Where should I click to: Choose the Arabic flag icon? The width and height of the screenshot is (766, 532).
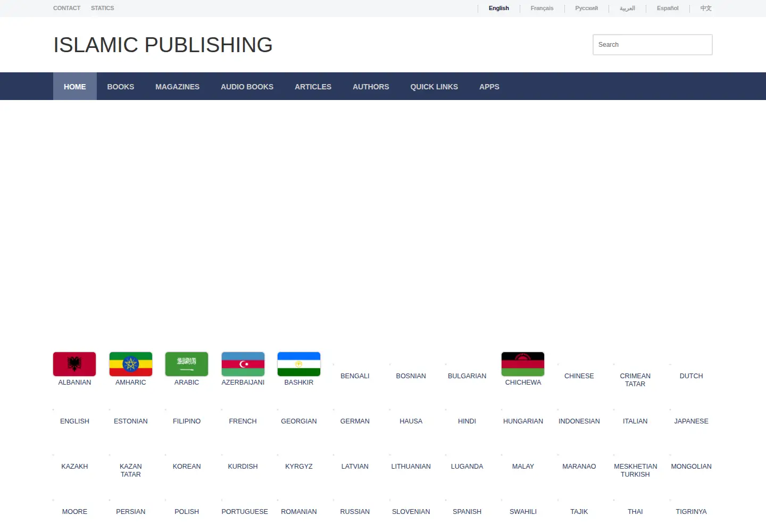click(187, 364)
